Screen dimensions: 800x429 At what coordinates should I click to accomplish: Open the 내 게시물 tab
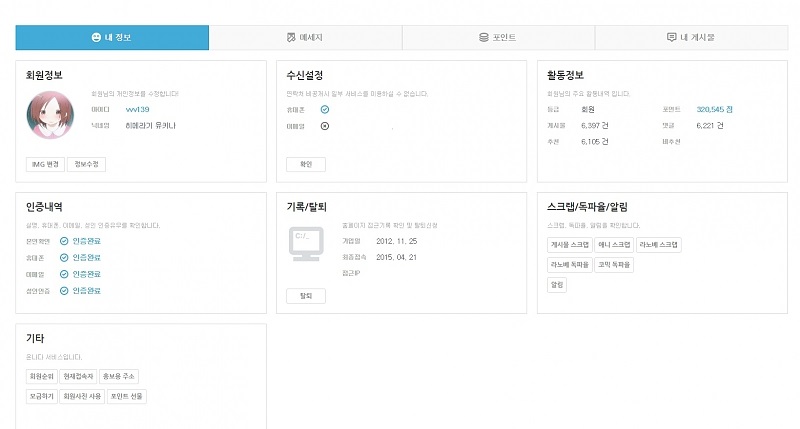pyautogui.click(x=691, y=38)
